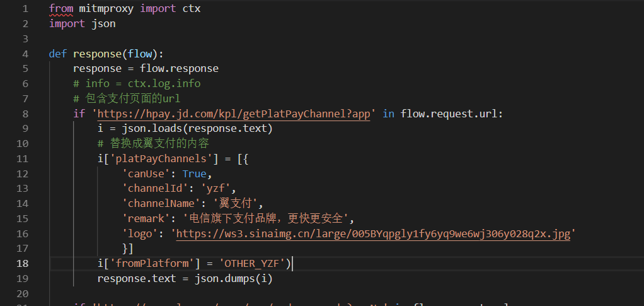The height and width of the screenshot is (306, 644).
Task: Open the ws3.sinaimg.cn logo image URL
Action: [x=373, y=234]
